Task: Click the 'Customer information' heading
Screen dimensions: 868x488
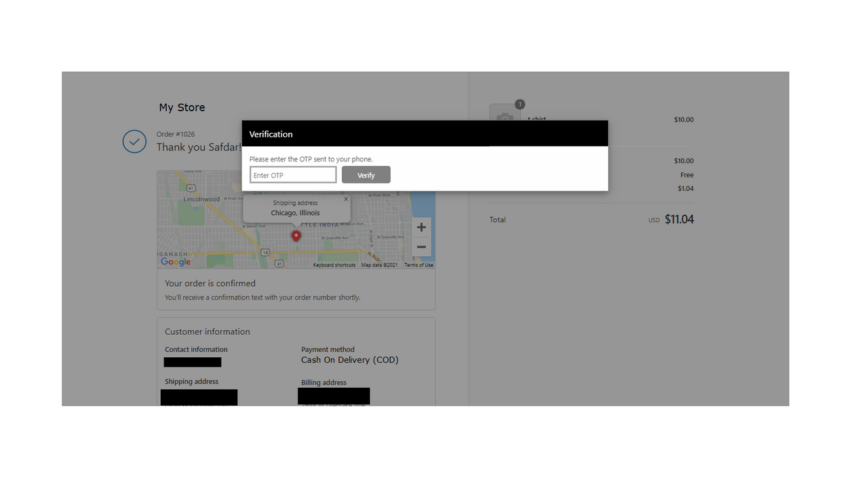Action: coord(208,331)
